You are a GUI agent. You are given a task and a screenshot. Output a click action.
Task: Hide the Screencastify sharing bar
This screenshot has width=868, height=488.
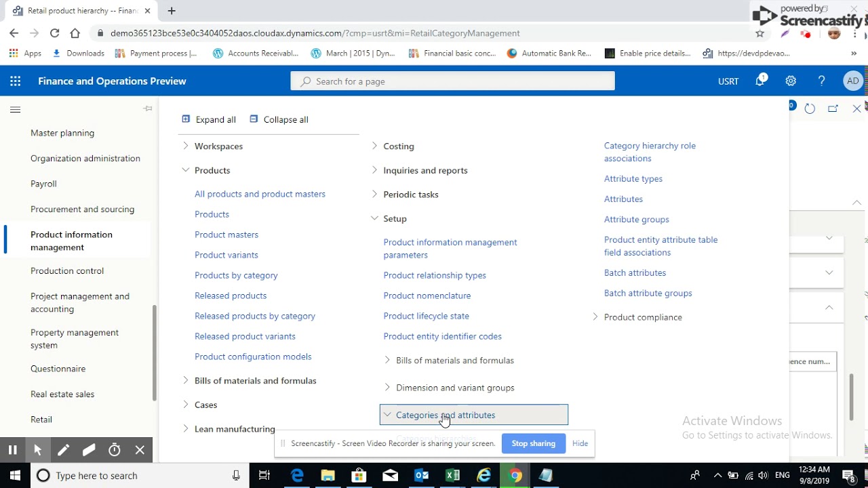[580, 443]
